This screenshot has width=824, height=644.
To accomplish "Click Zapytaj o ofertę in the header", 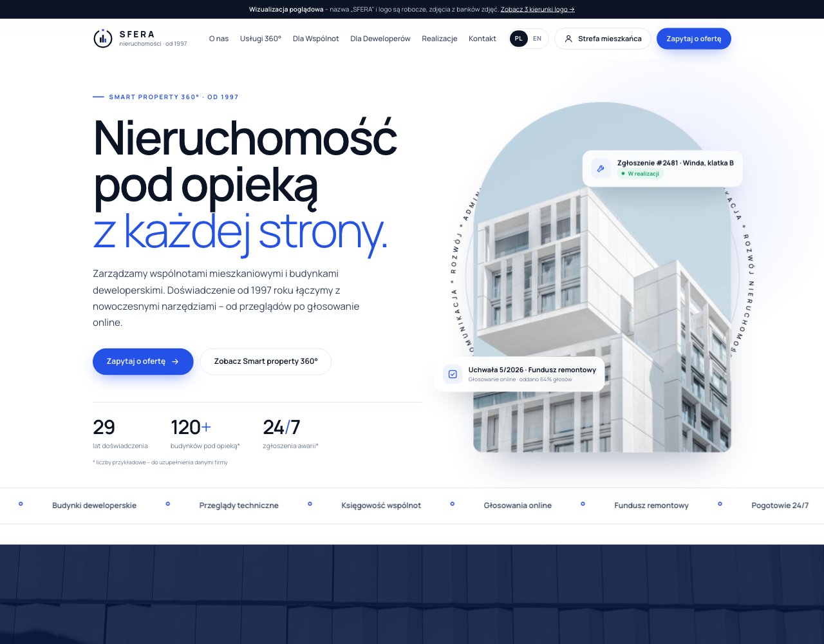I will (694, 39).
